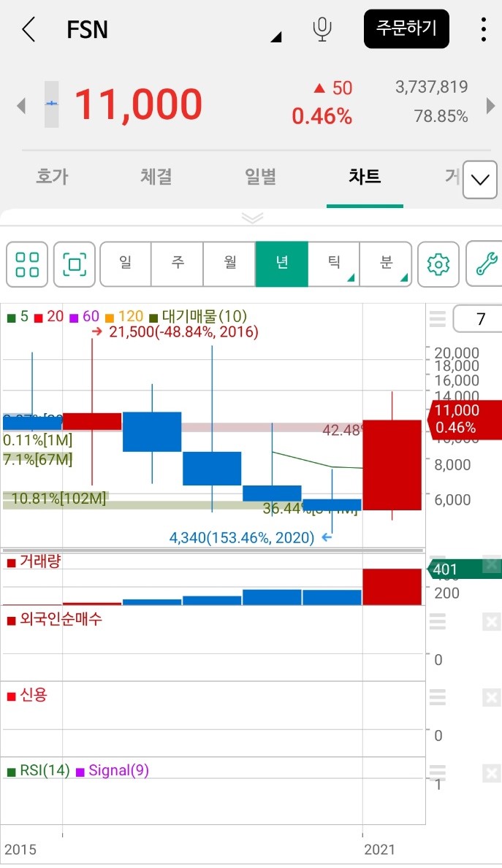502x868 pixels.
Task: Open the 틱 tick period dropdown
Action: tap(333, 264)
